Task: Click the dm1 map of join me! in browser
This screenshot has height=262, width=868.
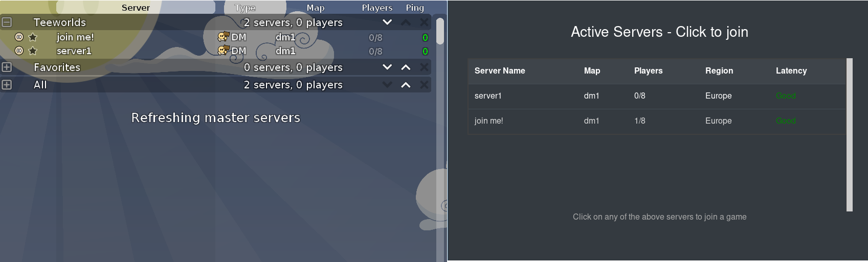Action: pyautogui.click(x=285, y=37)
